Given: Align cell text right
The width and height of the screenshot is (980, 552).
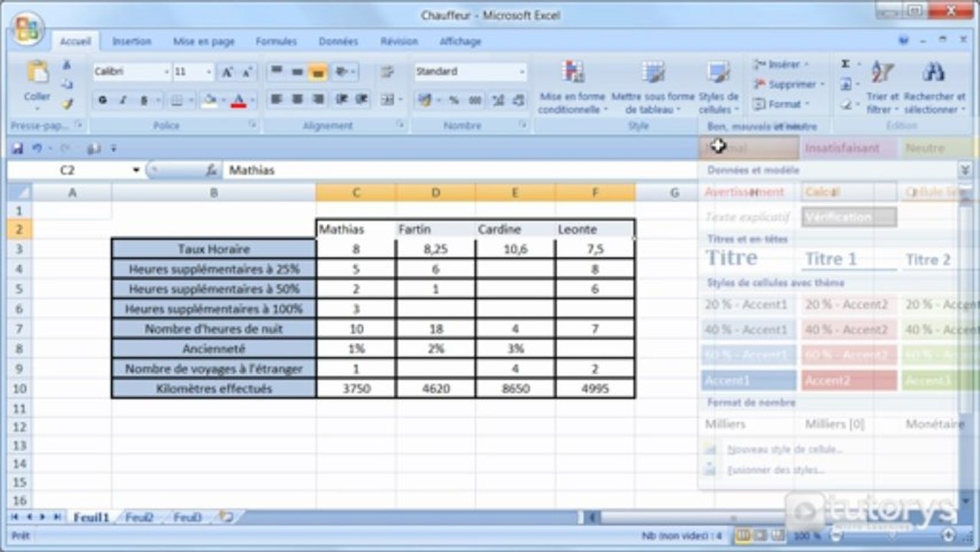Looking at the screenshot, I should click(x=318, y=100).
